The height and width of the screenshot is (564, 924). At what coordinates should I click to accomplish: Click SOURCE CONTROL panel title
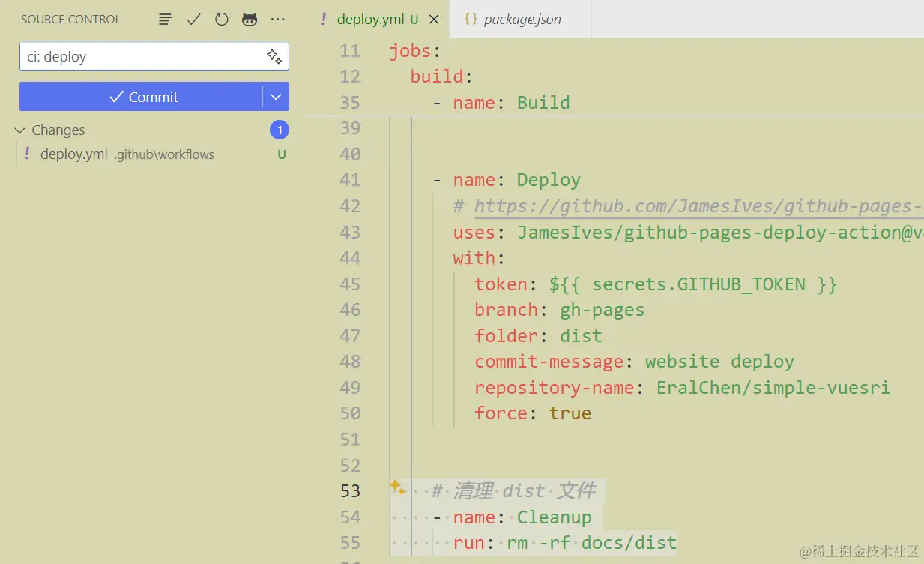click(70, 19)
